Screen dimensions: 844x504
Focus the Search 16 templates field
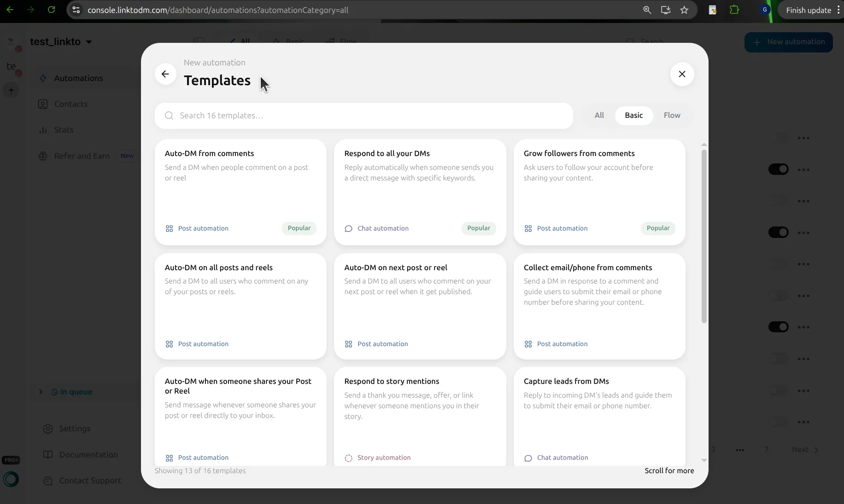(x=364, y=116)
